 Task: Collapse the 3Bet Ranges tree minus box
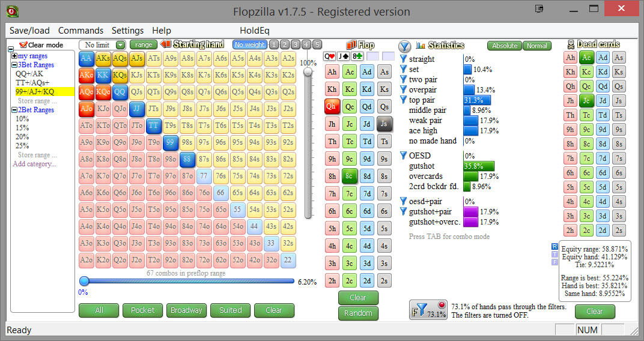click(14, 65)
